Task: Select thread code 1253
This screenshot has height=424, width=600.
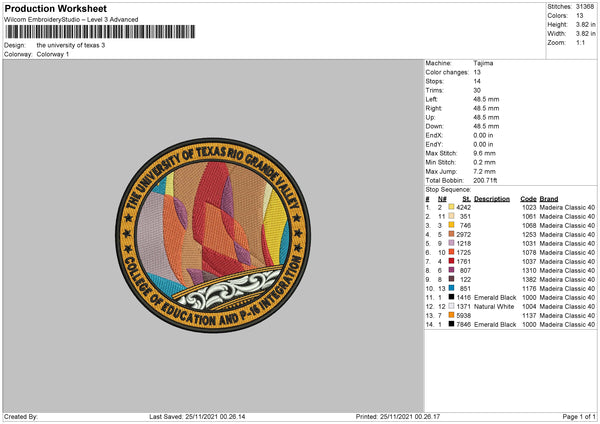Action: point(529,234)
